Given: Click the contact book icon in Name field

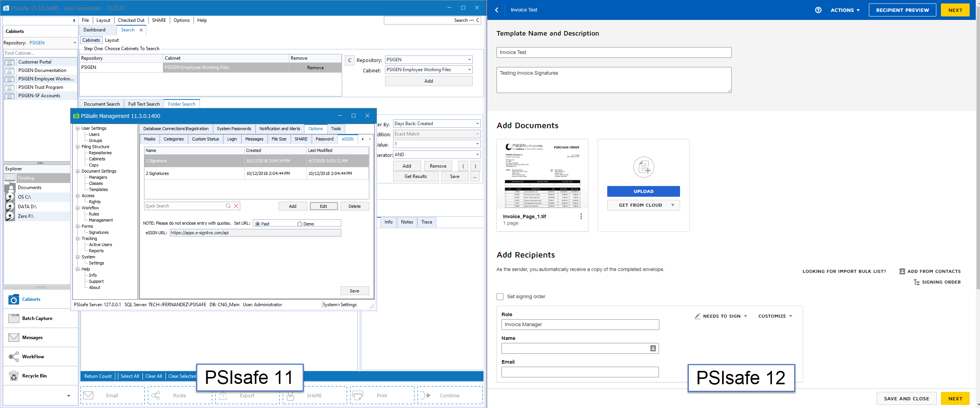Looking at the screenshot, I should [x=652, y=348].
